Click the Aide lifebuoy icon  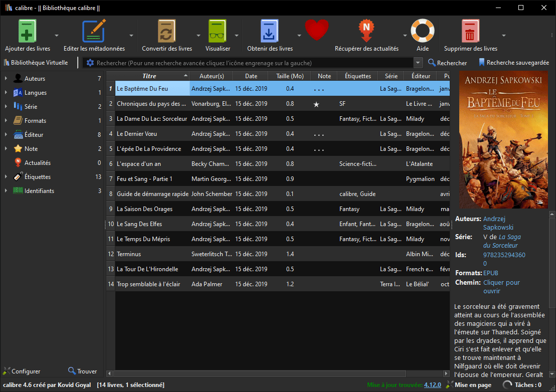click(422, 31)
